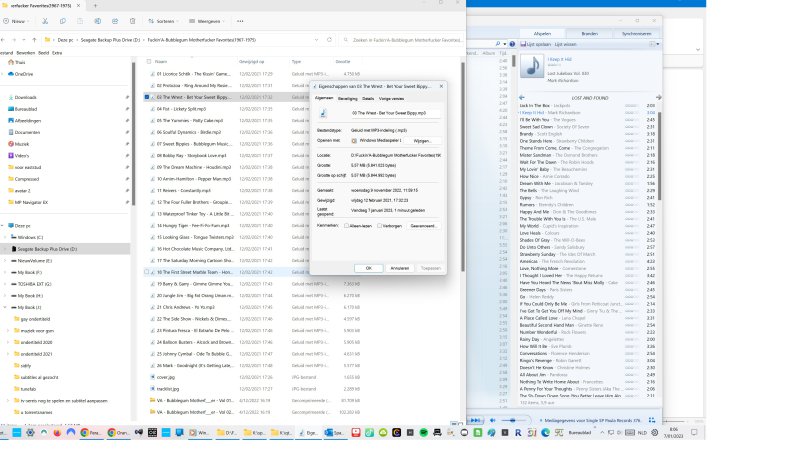Screen dimensions: 800x450
Task: Check the Alleen-lezen checkbox
Action: click(x=348, y=226)
